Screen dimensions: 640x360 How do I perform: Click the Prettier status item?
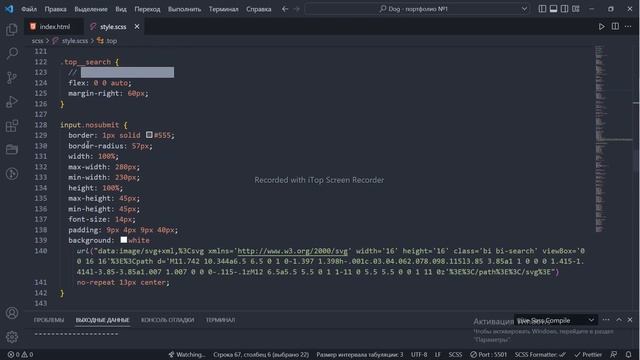click(588, 355)
